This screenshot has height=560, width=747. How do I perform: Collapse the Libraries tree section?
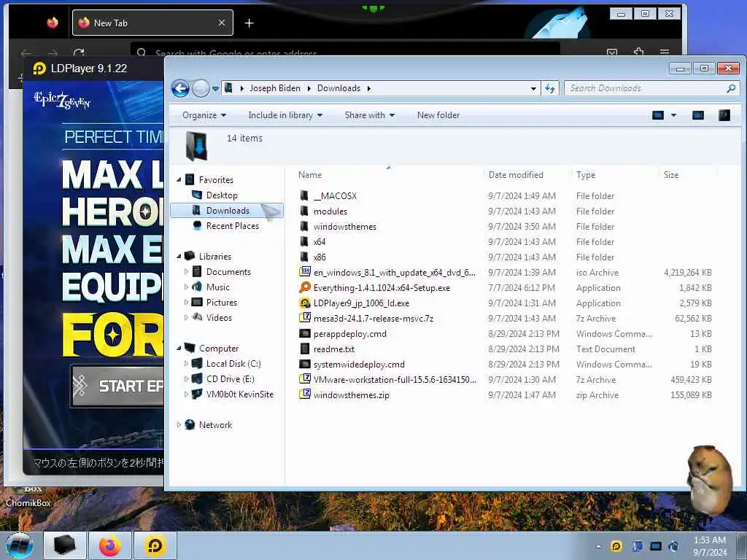[x=179, y=256]
